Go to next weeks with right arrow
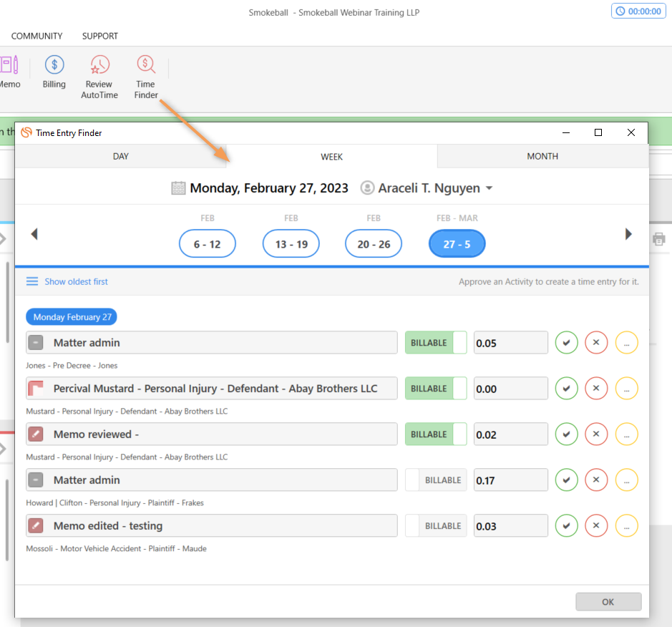This screenshot has height=627, width=672. tap(628, 234)
